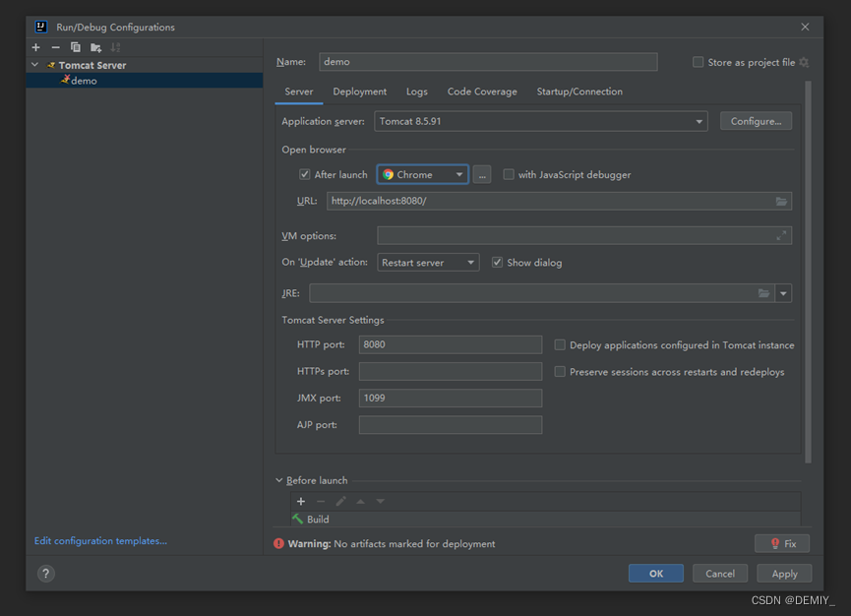Uncheck After launch checkbox
This screenshot has height=616, width=851.
304,175
